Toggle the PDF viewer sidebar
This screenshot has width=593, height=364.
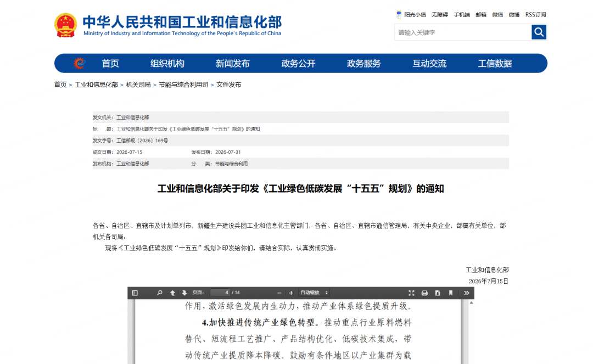coord(135,293)
